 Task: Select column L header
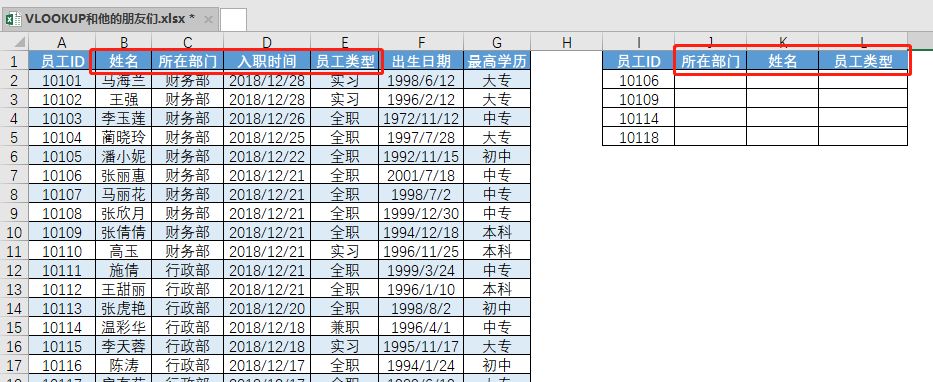tap(863, 42)
